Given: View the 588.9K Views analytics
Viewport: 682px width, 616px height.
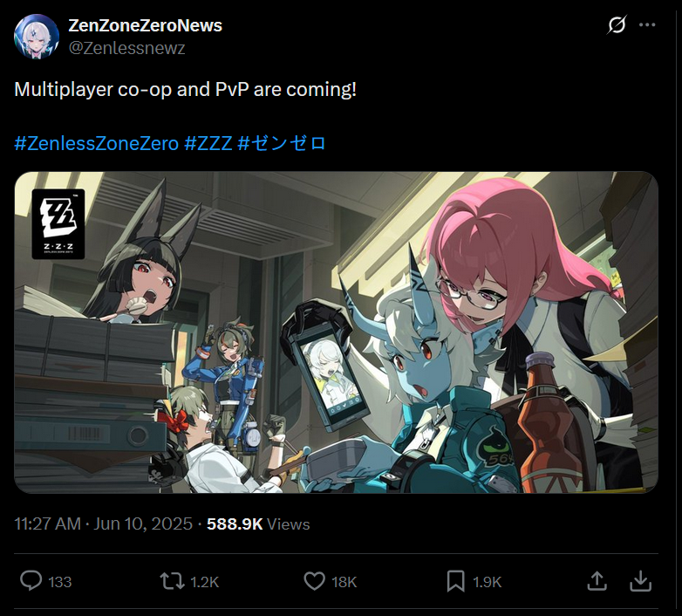Looking at the screenshot, I should pos(258,524).
